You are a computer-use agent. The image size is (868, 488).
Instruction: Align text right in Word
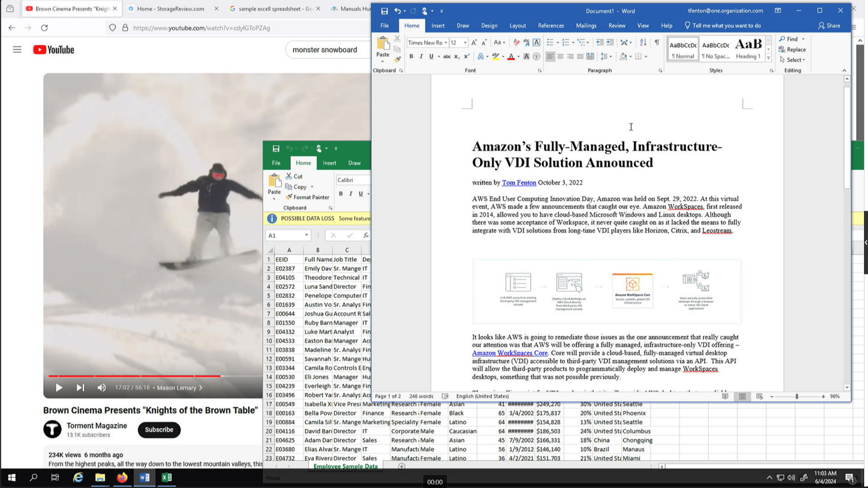click(570, 57)
